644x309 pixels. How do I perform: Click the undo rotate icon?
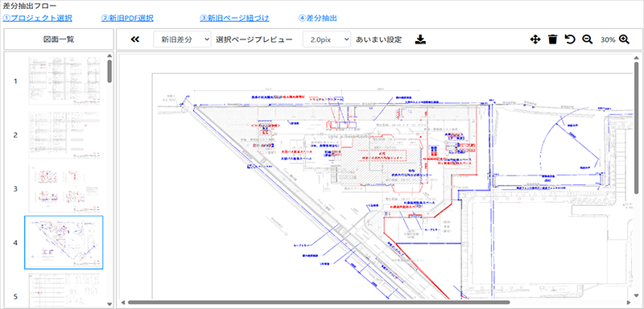point(570,39)
